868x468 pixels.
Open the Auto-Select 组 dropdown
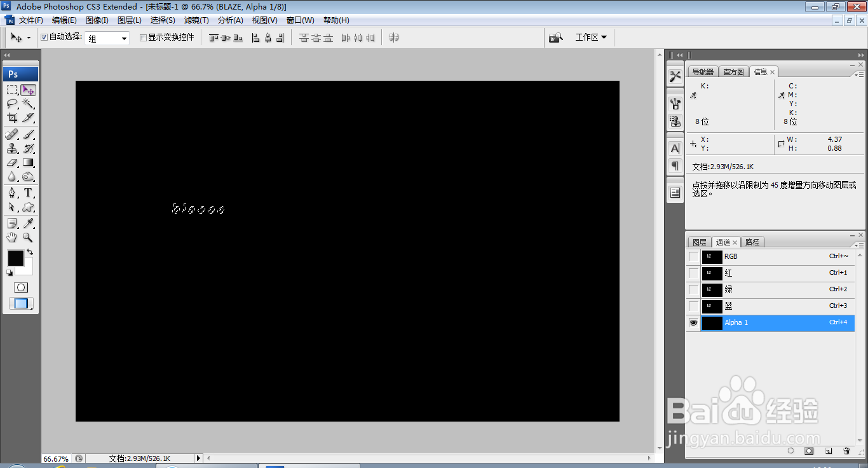pos(107,38)
